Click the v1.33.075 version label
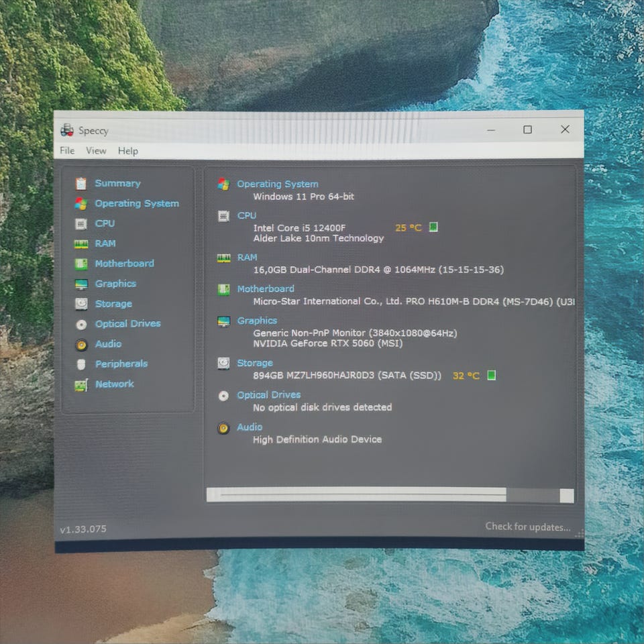This screenshot has width=644, height=644. pos(83,529)
